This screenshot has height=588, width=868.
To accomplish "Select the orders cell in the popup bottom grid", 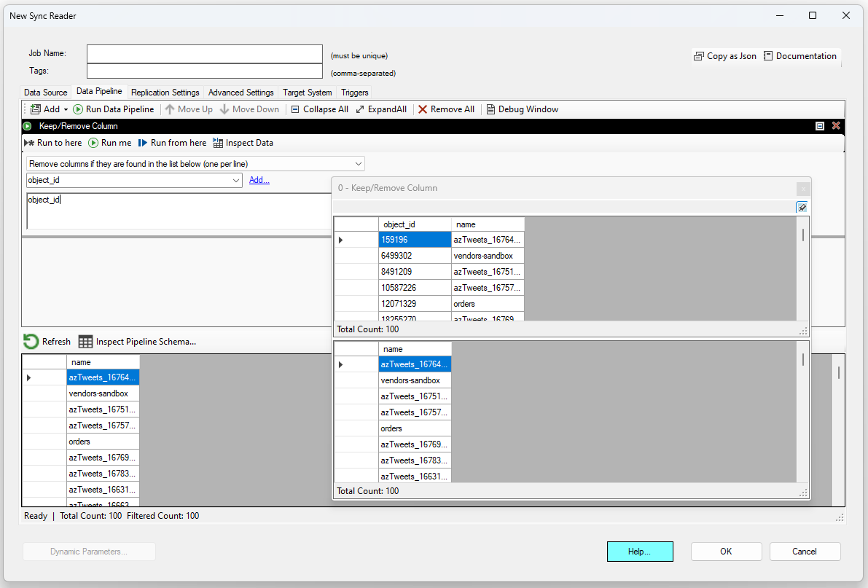I will (415, 428).
